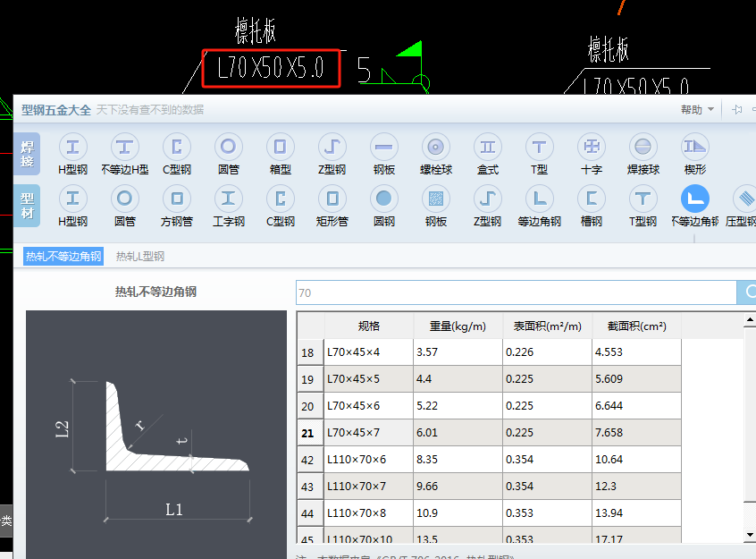This screenshot has height=559, width=756.
Task: Switch to 型材 side tab
Action: tap(27, 206)
